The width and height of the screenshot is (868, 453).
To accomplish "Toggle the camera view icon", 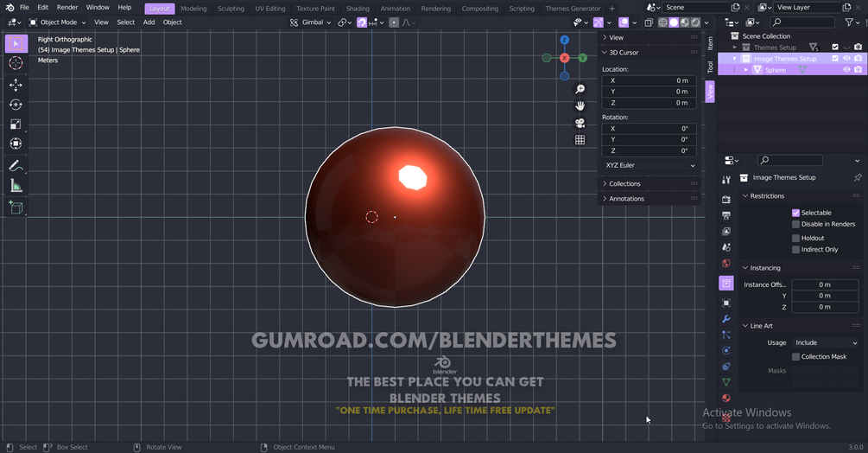I will (x=580, y=123).
